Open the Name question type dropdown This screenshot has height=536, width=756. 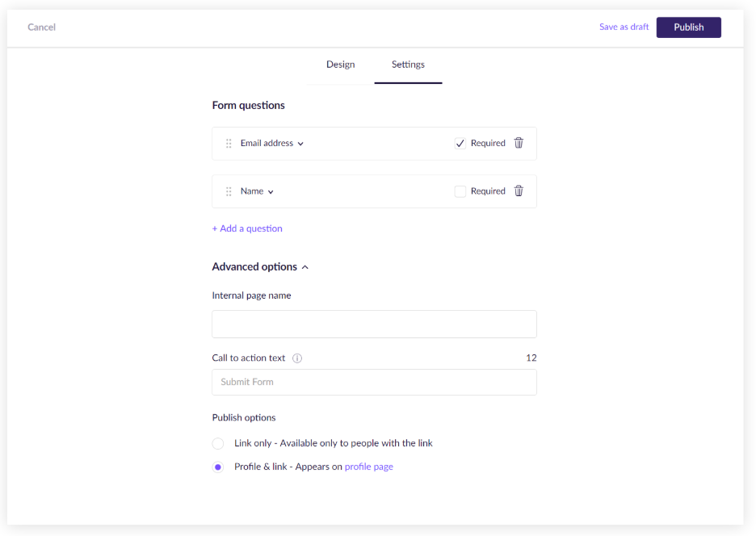click(257, 192)
